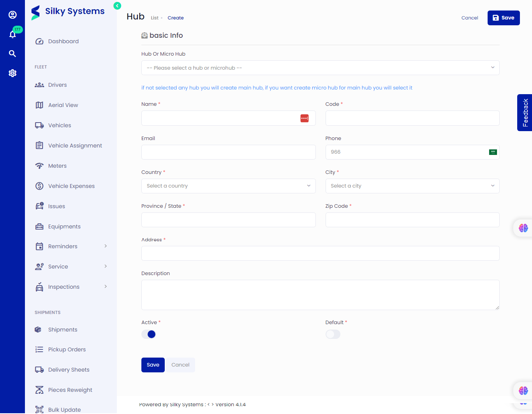Open the search magnifier icon

(x=12, y=54)
